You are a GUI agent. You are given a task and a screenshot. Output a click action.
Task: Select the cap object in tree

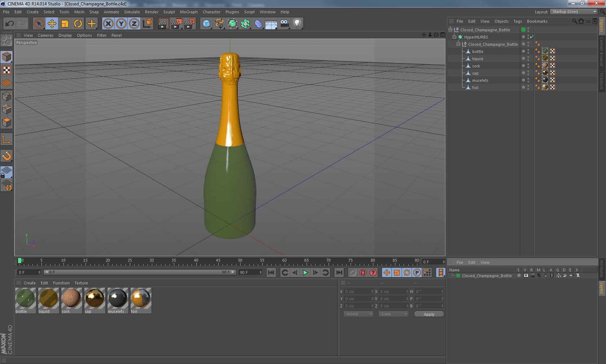(x=475, y=73)
